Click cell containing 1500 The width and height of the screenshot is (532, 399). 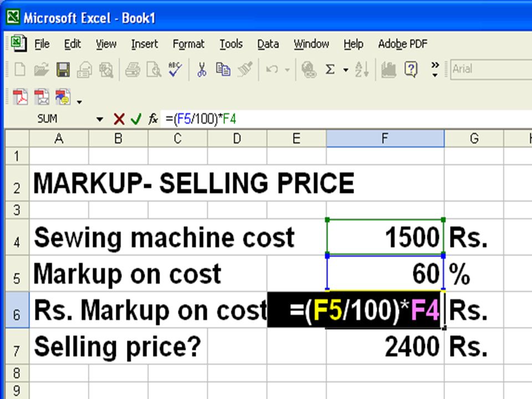coord(385,237)
